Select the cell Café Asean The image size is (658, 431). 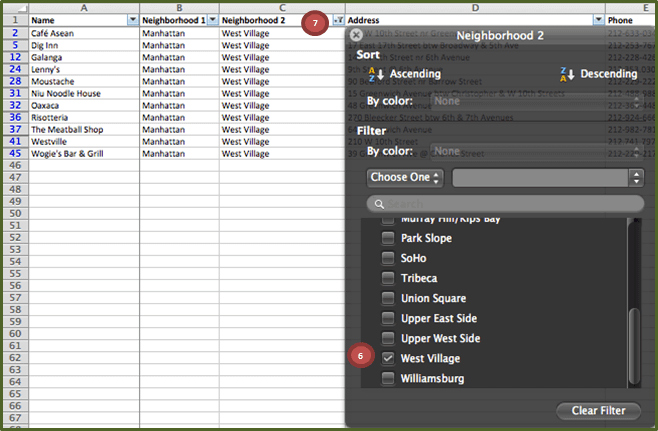click(84, 33)
